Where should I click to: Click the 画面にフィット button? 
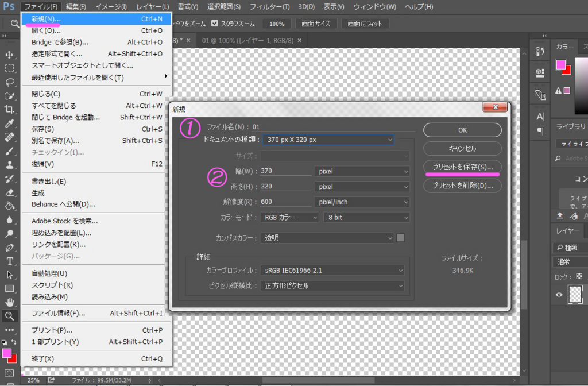[365, 24]
